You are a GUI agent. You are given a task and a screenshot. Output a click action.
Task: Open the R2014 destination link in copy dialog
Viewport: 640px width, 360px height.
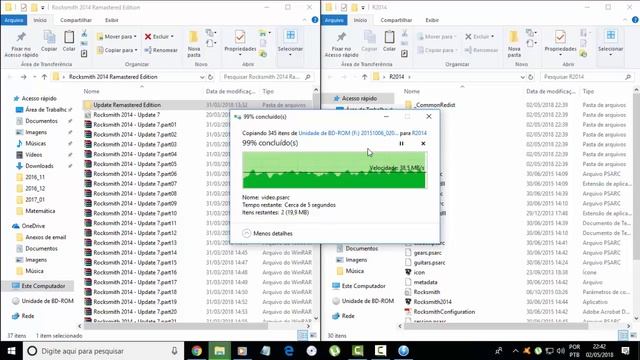[x=419, y=133]
